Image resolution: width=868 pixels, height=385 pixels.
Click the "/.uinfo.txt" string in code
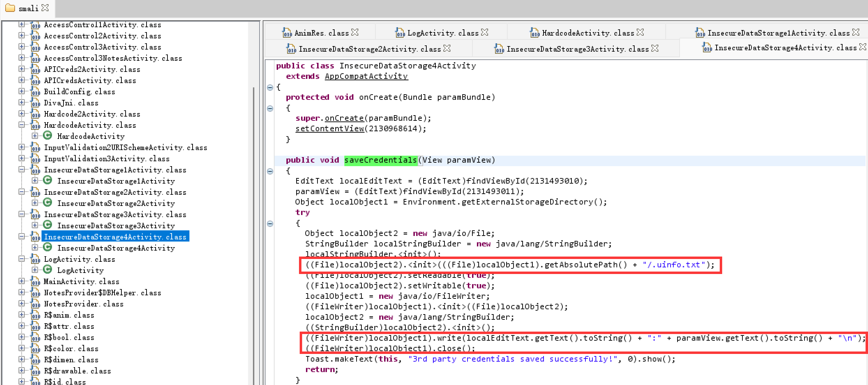pos(674,265)
